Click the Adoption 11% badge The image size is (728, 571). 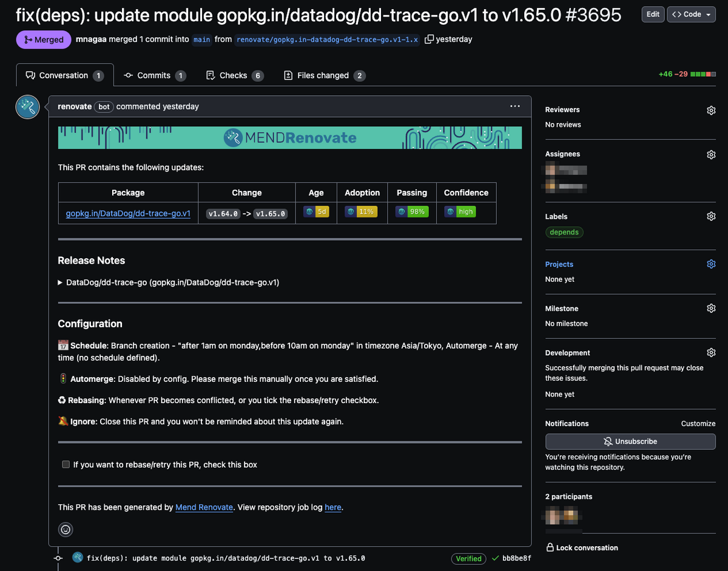[362, 212]
